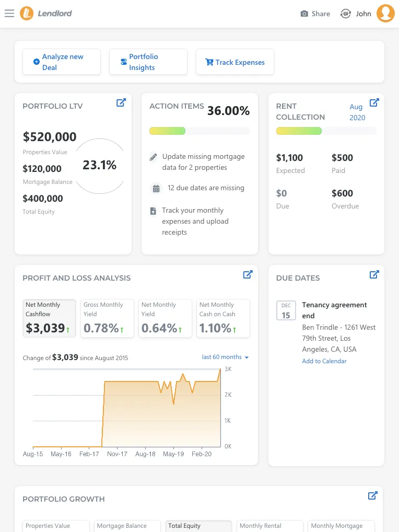The height and width of the screenshot is (532, 399).
Task: Click the Share button label
Action: tap(321, 14)
